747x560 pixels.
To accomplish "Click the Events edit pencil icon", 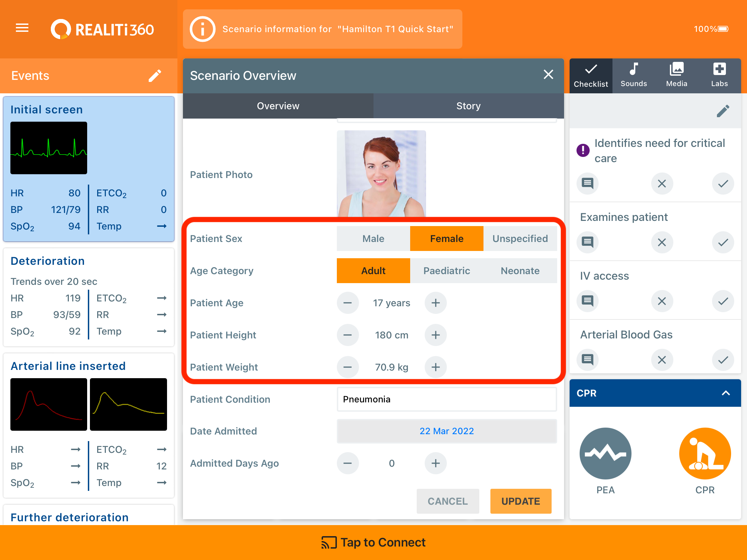I will [x=155, y=76].
